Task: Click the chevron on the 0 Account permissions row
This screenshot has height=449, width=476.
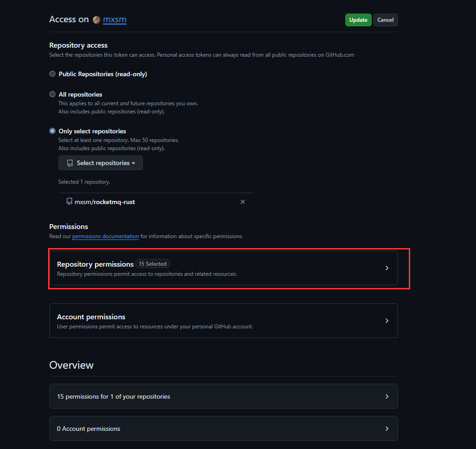Action: 387,428
